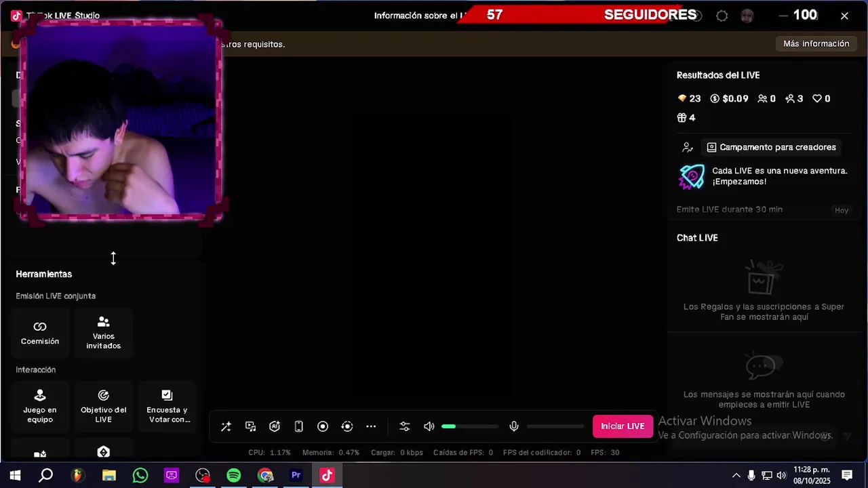Viewport: 868px width, 488px height.
Task: Adjust the speaker volume slider
Action: [x=470, y=426]
